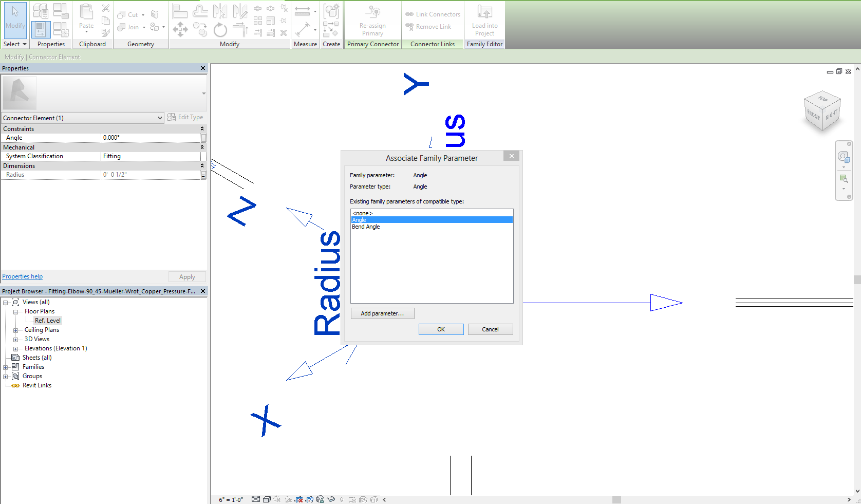861x504 pixels.
Task: Click the ViewCube in the drawing area
Action: [822, 110]
